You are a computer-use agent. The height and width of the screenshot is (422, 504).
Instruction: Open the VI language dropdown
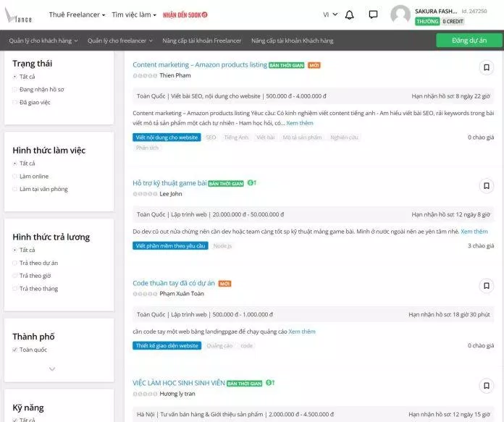coord(328,14)
